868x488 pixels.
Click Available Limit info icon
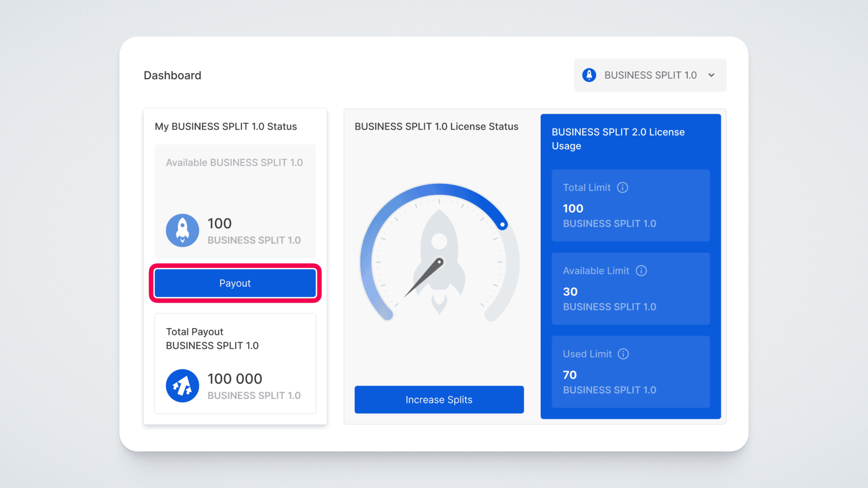tap(641, 271)
